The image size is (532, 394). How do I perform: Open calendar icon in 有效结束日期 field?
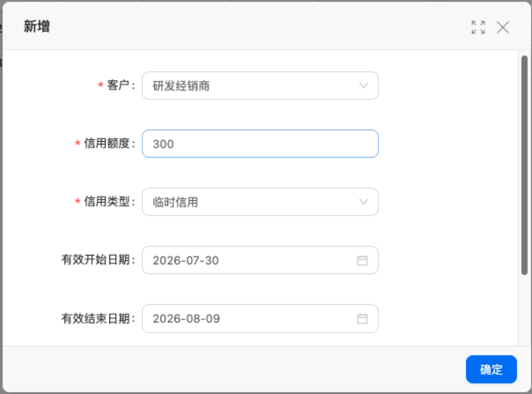[362, 318]
